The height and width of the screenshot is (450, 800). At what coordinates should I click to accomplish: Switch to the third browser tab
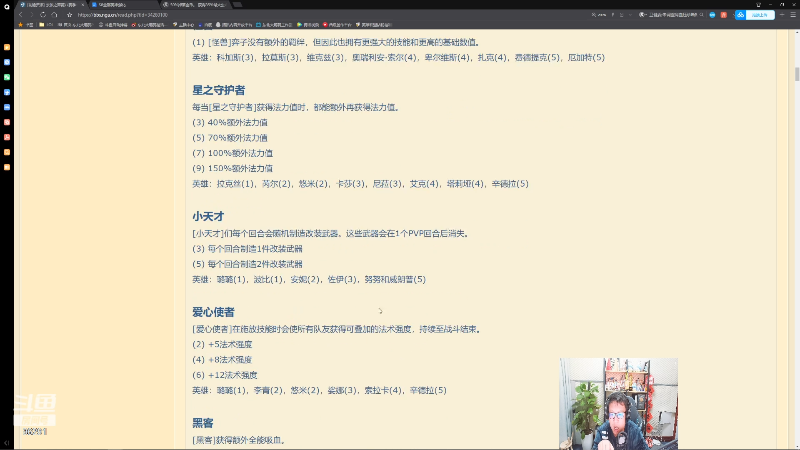(195, 5)
